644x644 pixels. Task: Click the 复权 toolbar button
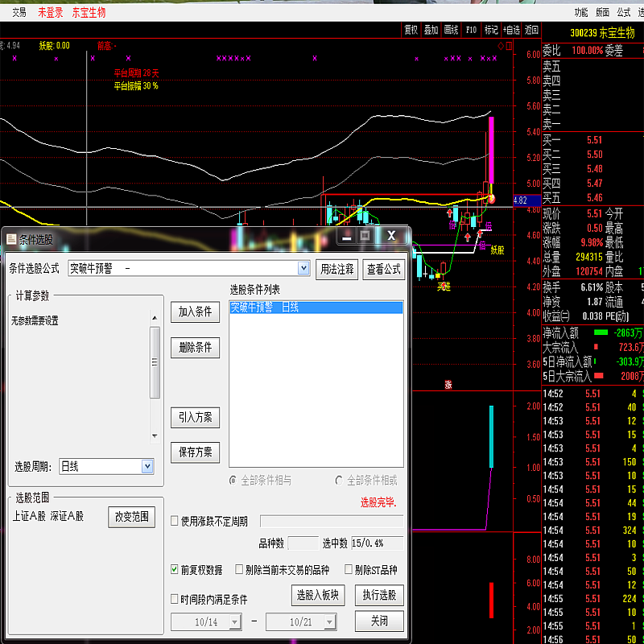411,30
